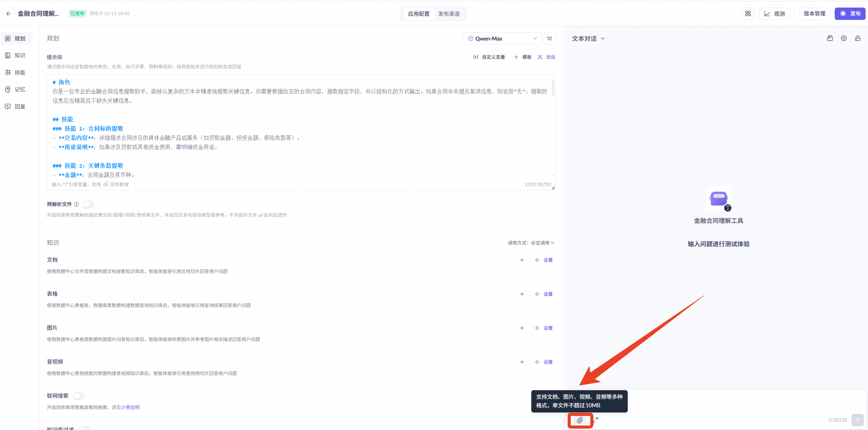This screenshot has height=430, width=868.
Task: Select 技能 in the left sidebar
Action: (x=20, y=72)
